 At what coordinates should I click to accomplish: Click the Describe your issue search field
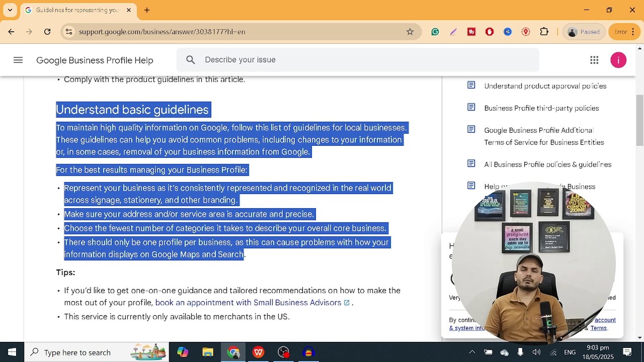(x=358, y=60)
